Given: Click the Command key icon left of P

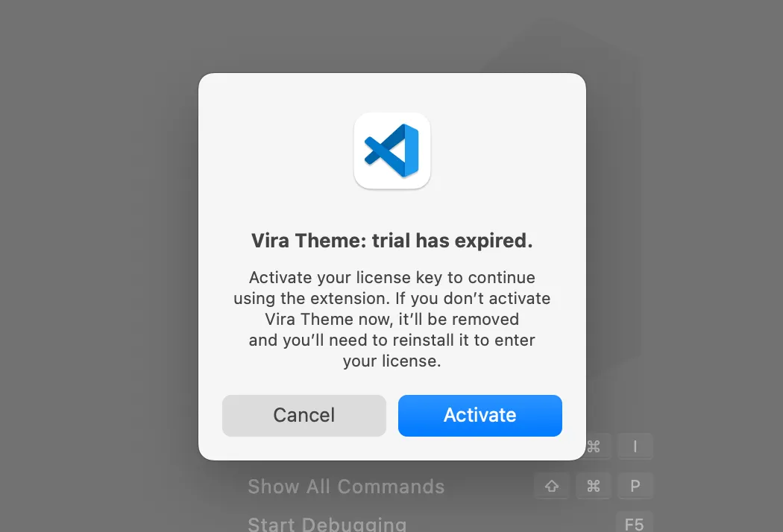Looking at the screenshot, I should coord(594,487).
